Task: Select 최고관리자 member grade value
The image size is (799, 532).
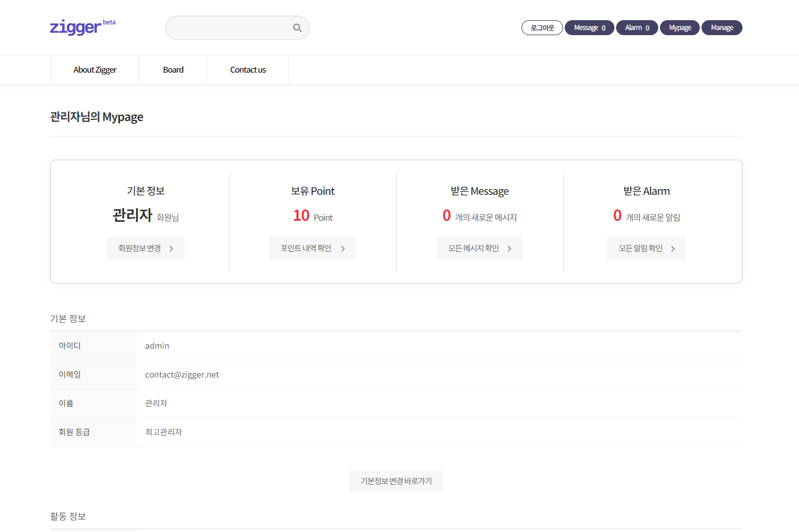Action: coord(163,432)
